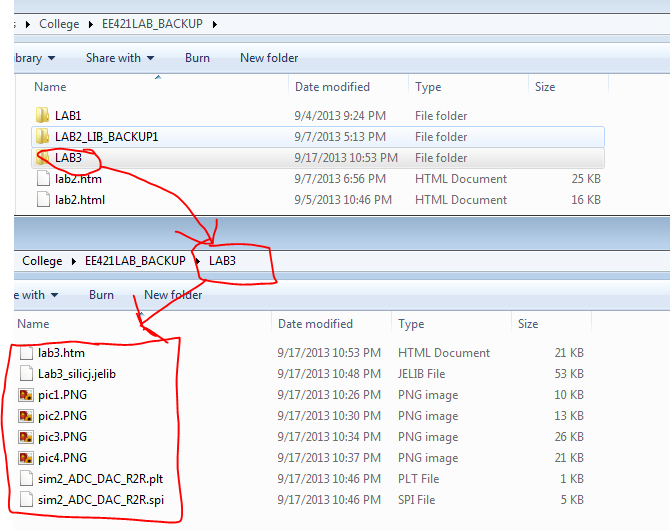Open the lab2.html document in upper window
This screenshot has width=670, height=530.
[80, 200]
